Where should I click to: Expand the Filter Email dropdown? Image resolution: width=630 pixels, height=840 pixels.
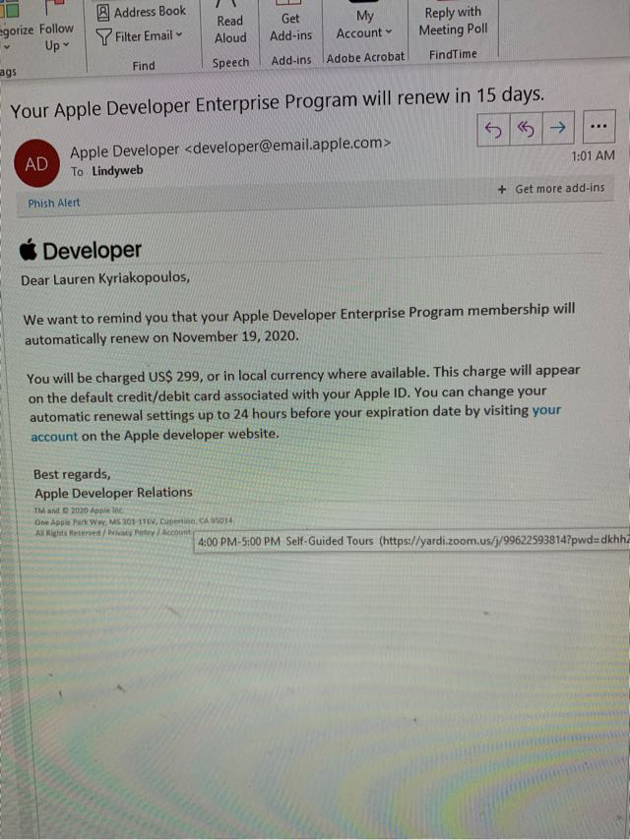tap(140, 36)
